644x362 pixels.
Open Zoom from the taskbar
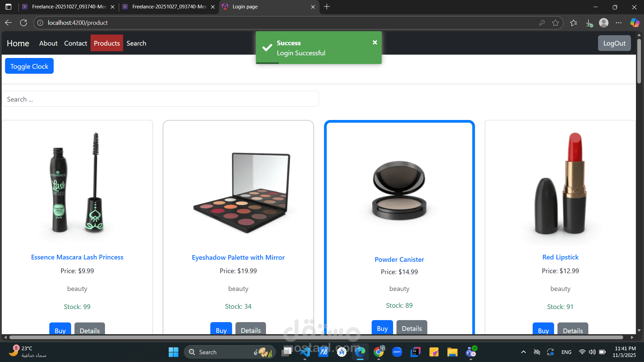click(x=397, y=352)
